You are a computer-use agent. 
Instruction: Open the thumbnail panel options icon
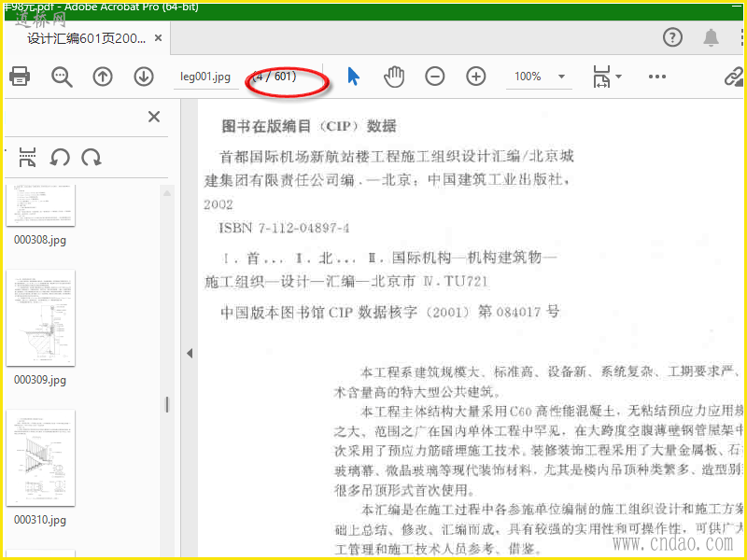tap(28, 157)
